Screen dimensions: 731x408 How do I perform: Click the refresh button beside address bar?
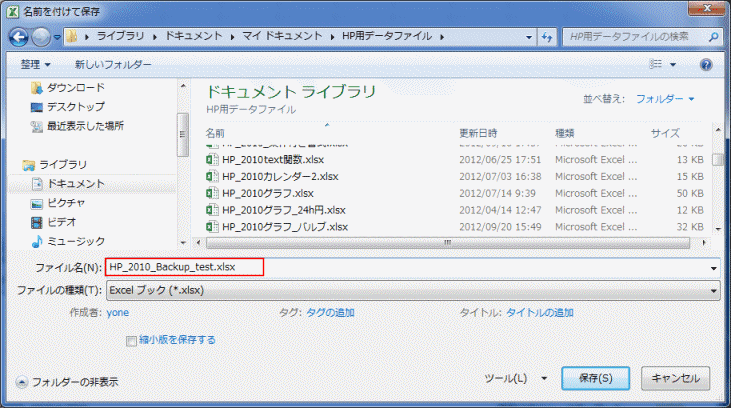[547, 37]
